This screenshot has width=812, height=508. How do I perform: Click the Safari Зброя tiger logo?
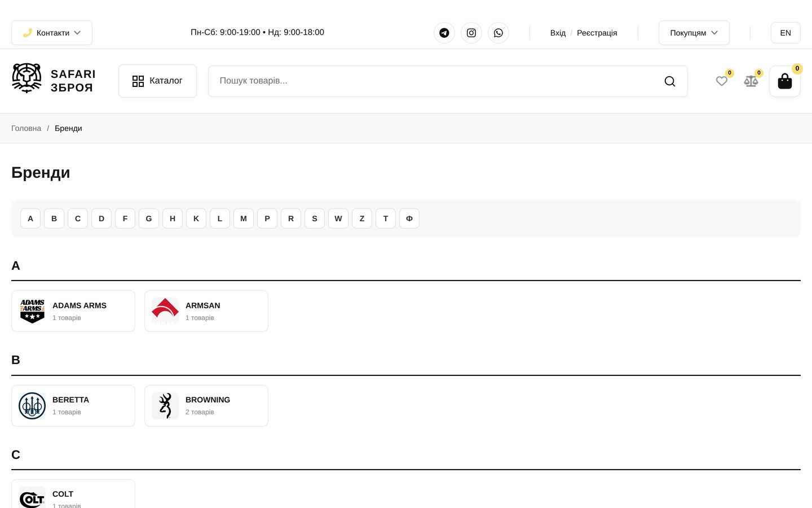(27, 78)
